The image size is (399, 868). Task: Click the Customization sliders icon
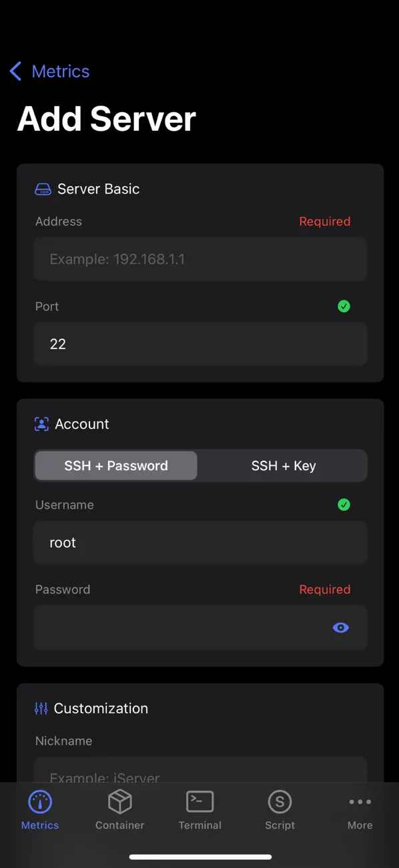click(x=41, y=708)
